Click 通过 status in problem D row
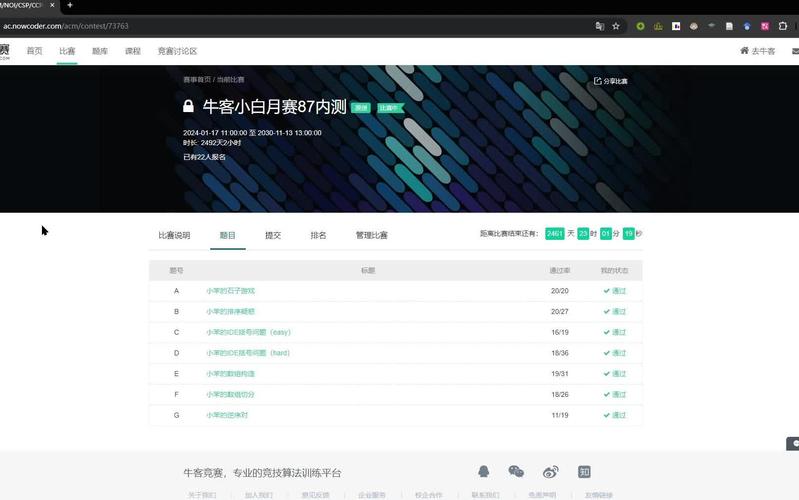The image size is (799, 500). coord(615,353)
